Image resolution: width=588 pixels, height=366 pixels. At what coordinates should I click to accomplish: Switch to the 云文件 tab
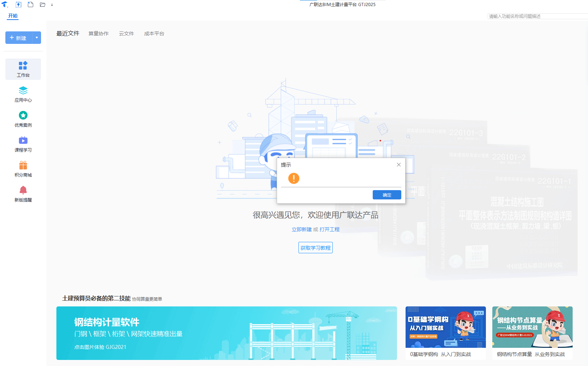point(126,34)
